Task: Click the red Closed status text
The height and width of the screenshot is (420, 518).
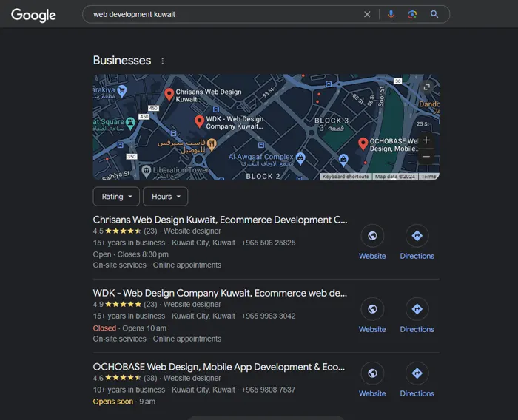Action: (104, 328)
